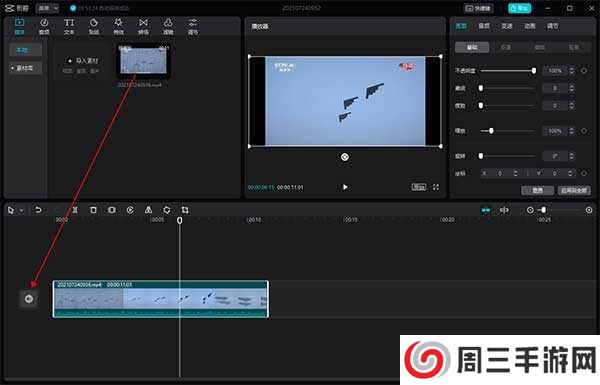The width and height of the screenshot is (600, 385).
Task: Click the timeline zoom slider knob
Action: click(x=543, y=210)
